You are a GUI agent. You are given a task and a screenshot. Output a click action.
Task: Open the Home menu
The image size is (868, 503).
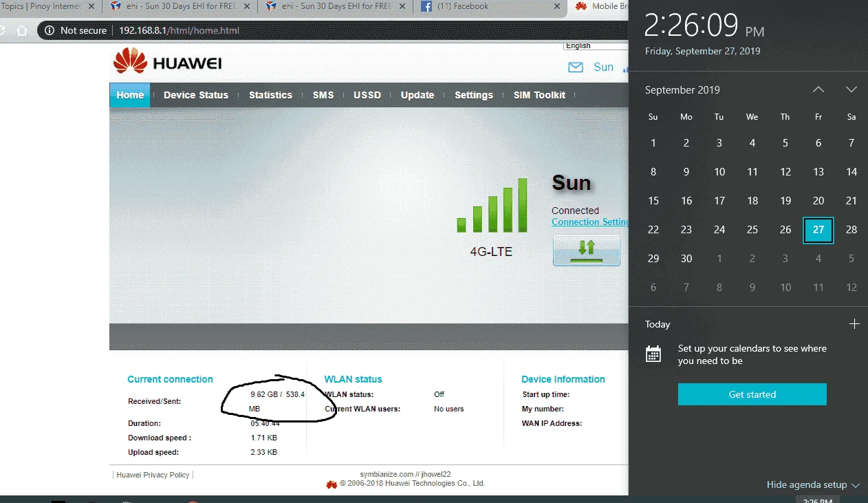[x=130, y=95]
